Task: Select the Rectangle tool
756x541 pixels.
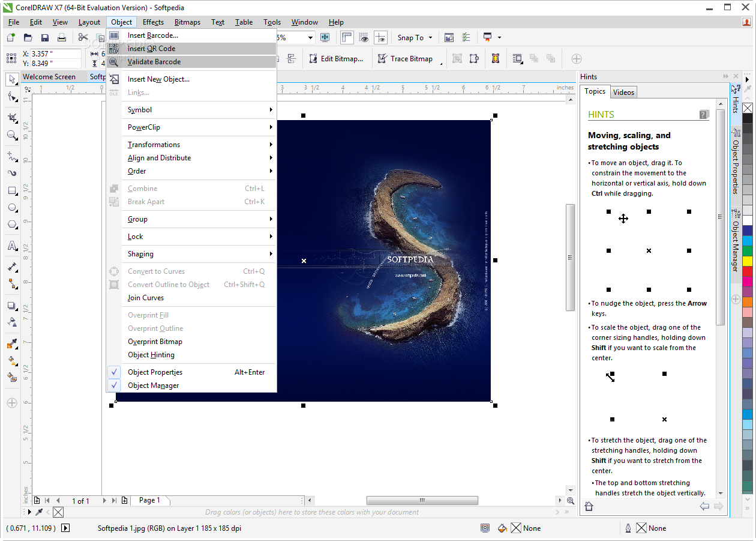Action: tap(12, 191)
